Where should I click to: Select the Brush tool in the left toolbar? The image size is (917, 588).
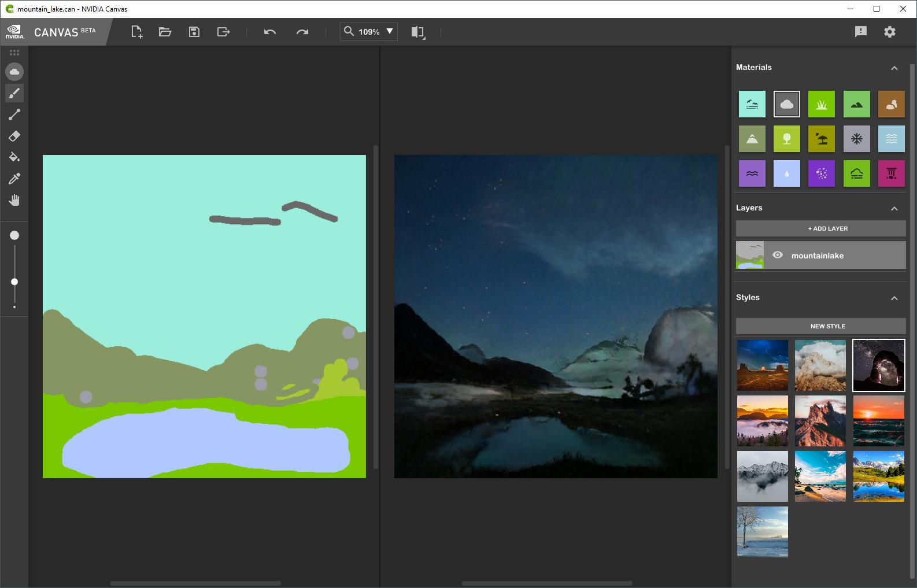pos(14,93)
